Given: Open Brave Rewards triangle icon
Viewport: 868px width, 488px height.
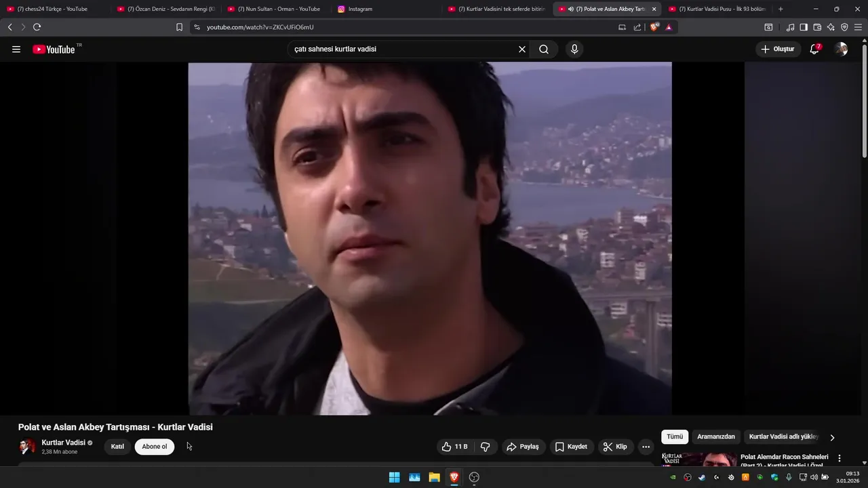Looking at the screenshot, I should (669, 27).
